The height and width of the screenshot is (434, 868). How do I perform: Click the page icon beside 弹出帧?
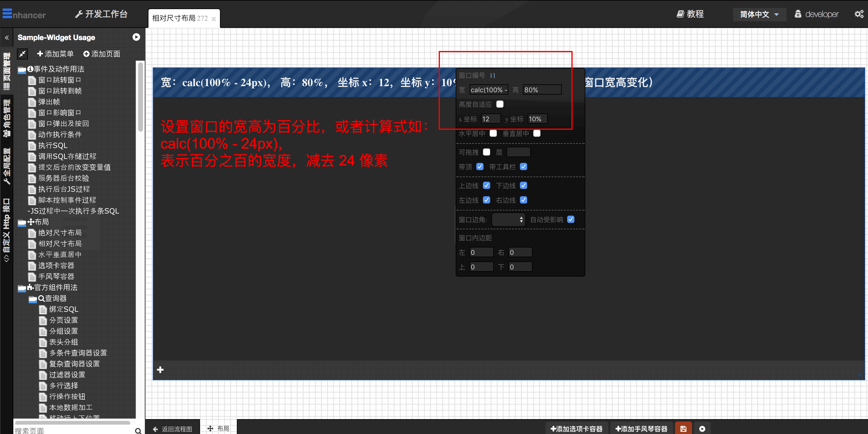pyautogui.click(x=32, y=102)
